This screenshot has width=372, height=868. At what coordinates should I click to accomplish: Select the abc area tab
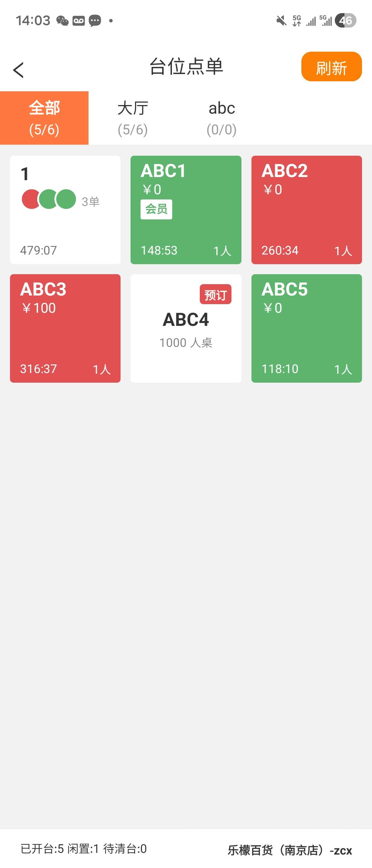coord(221,118)
